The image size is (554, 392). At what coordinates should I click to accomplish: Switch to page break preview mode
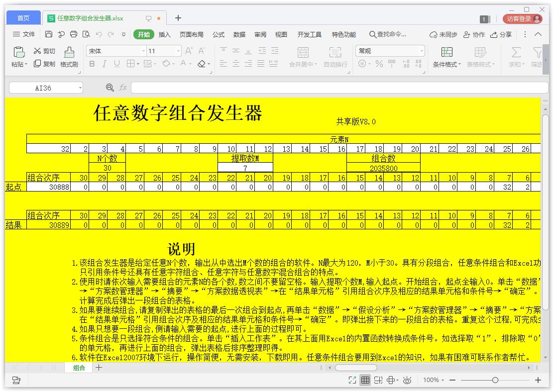coord(378,380)
